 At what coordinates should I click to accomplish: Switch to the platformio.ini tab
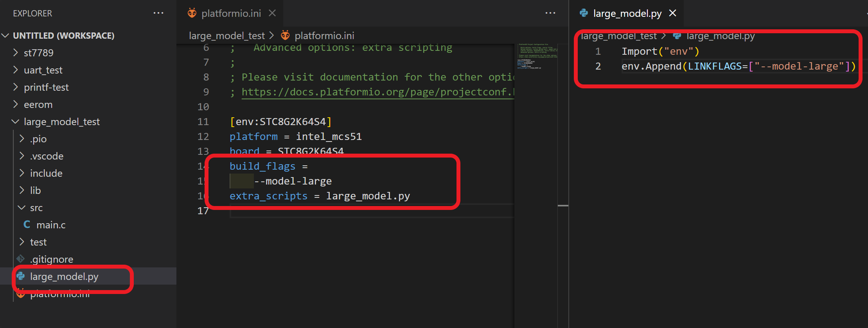(231, 13)
